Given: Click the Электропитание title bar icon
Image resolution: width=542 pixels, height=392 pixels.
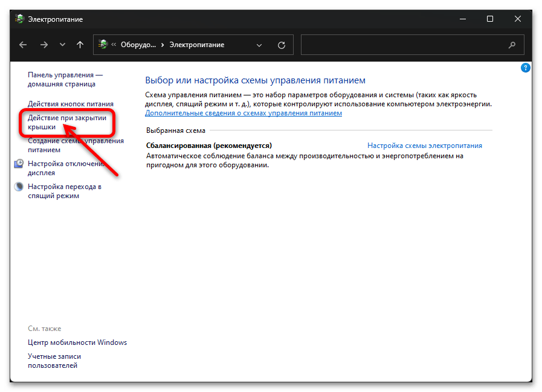Looking at the screenshot, I should point(20,19).
